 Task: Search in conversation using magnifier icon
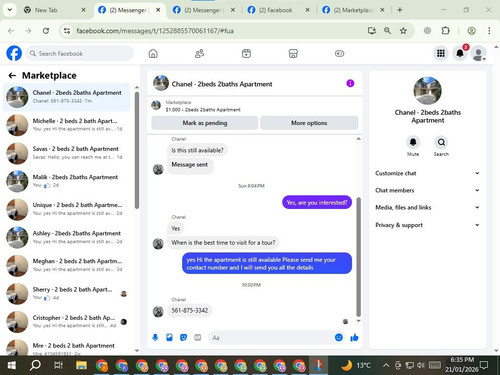pyautogui.click(x=441, y=142)
